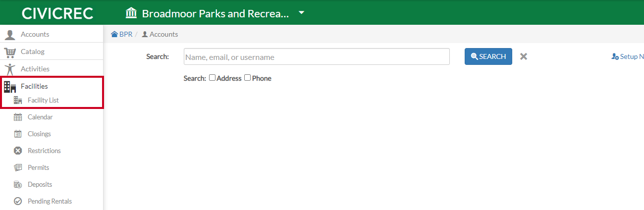
Task: Open the Setup New account link
Action: [628, 56]
